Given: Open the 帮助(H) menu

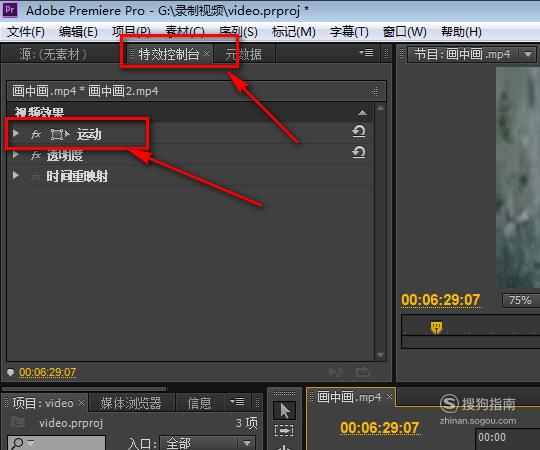Looking at the screenshot, I should [461, 32].
